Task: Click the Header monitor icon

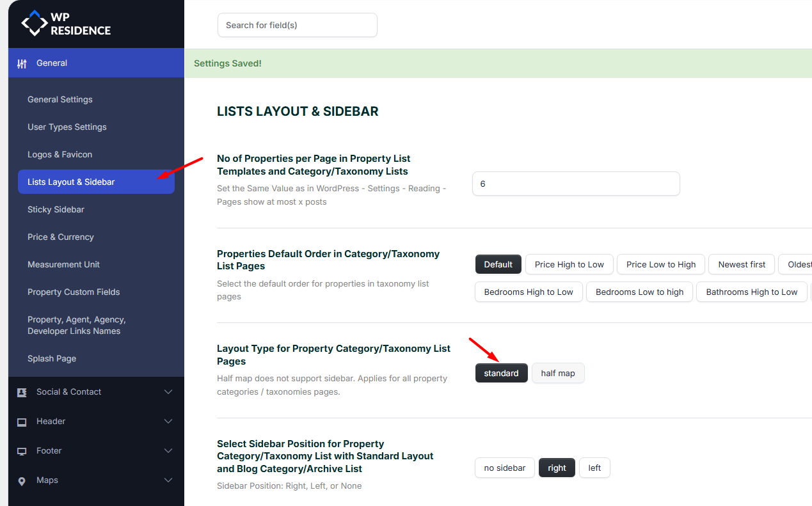Action: [x=22, y=422]
